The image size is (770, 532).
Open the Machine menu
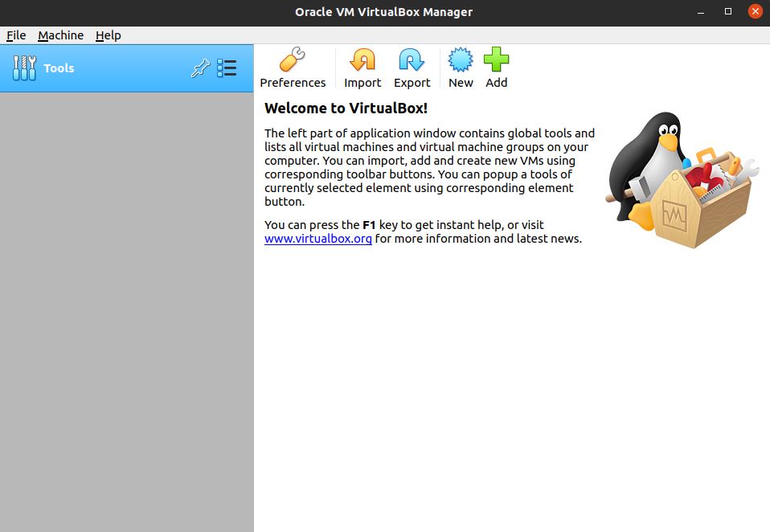pyautogui.click(x=60, y=35)
